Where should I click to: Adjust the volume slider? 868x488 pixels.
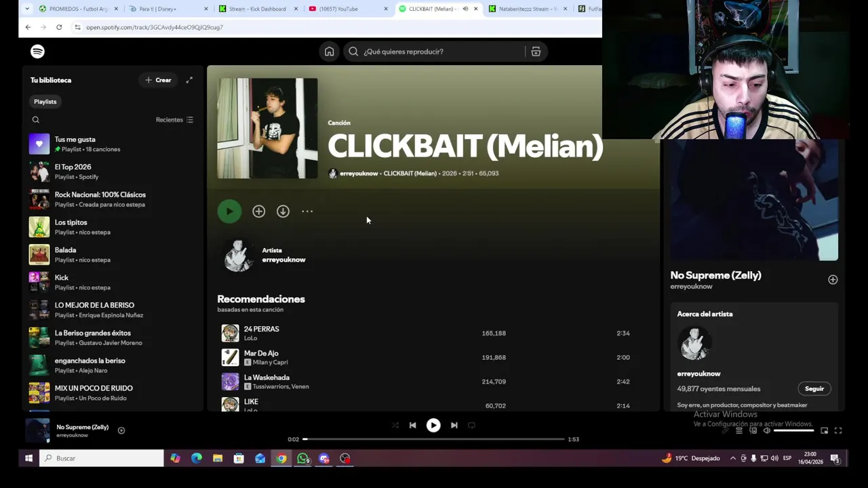point(793,430)
